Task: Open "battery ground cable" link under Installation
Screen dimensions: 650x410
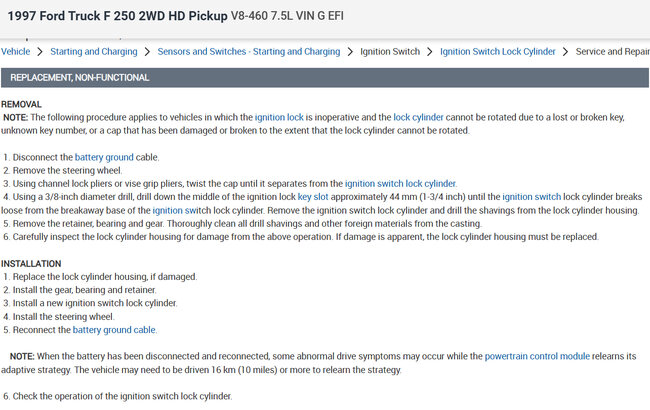Action: tap(114, 330)
